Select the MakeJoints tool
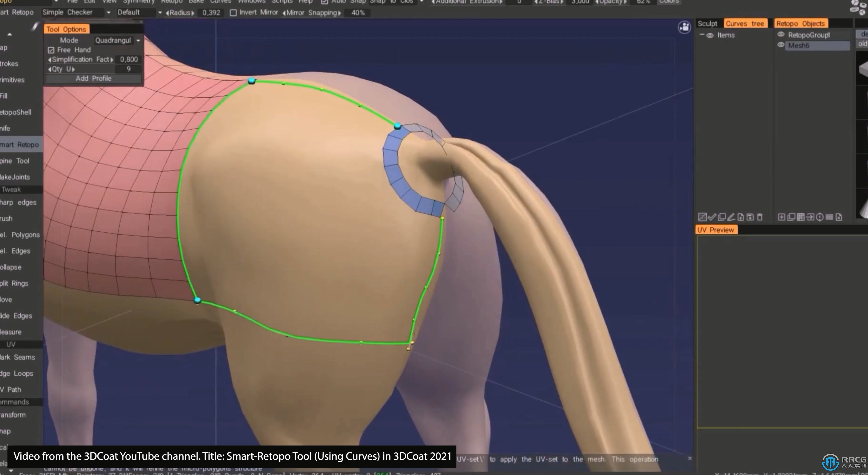Image resolution: width=868 pixels, height=475 pixels. coord(15,177)
